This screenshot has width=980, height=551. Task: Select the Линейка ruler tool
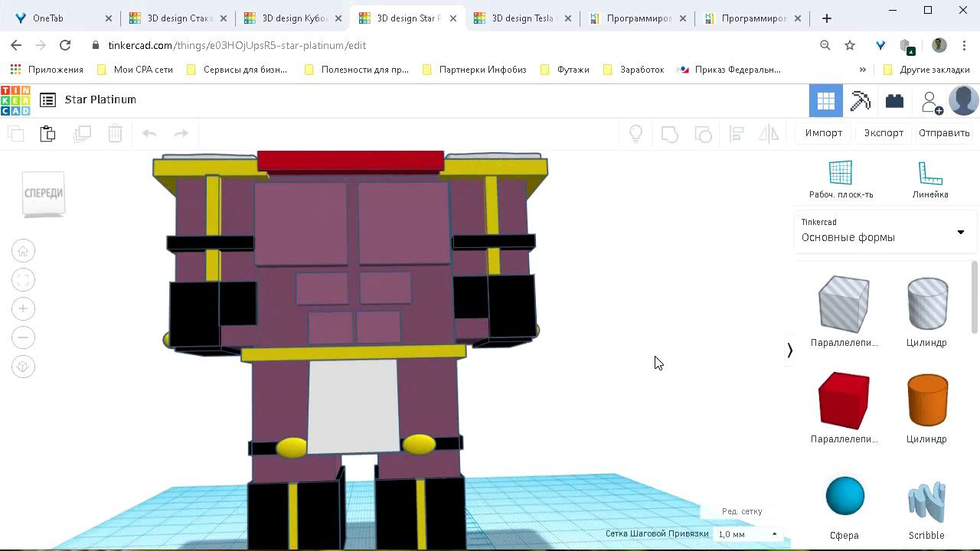pyautogui.click(x=930, y=180)
